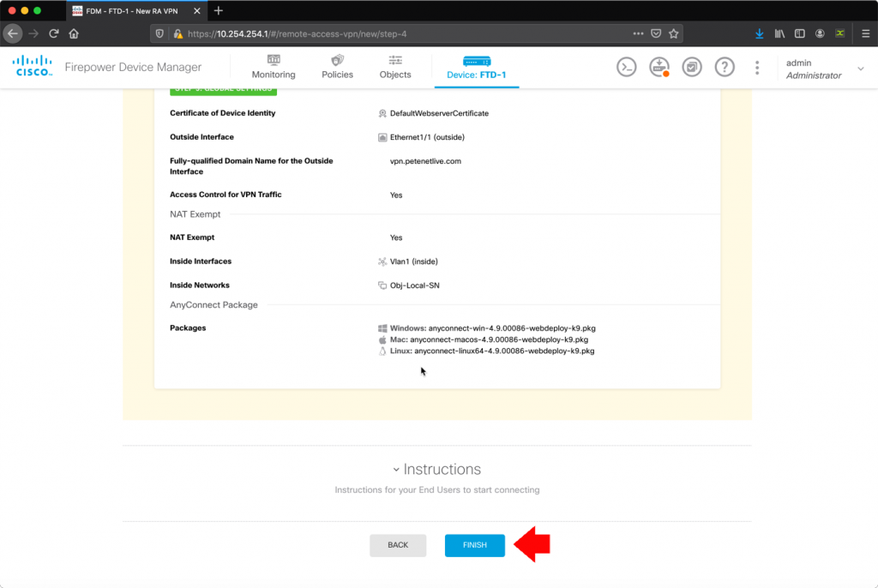878x588 pixels.
Task: Toggle the Firefox sidebar icon
Action: [798, 33]
